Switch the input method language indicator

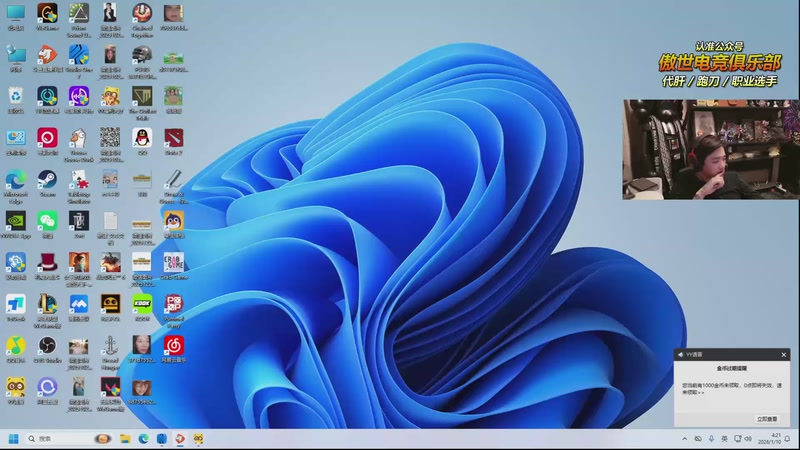click(724, 439)
